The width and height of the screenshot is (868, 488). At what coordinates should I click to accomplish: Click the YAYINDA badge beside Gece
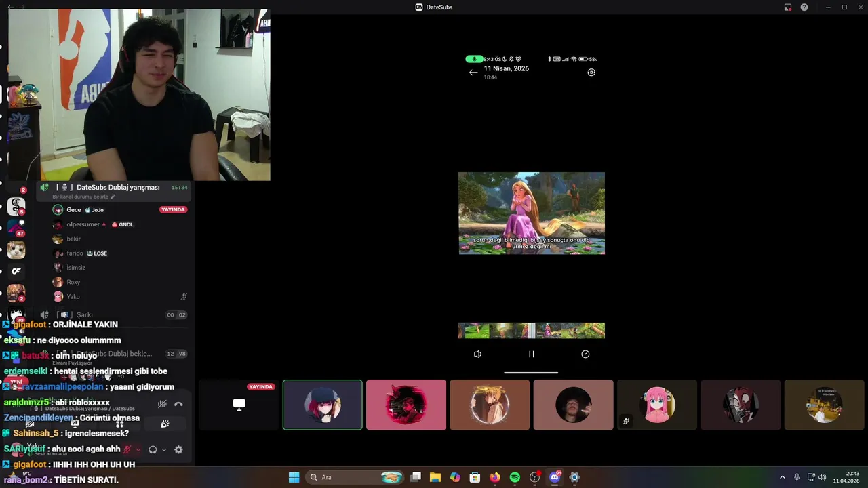point(173,210)
